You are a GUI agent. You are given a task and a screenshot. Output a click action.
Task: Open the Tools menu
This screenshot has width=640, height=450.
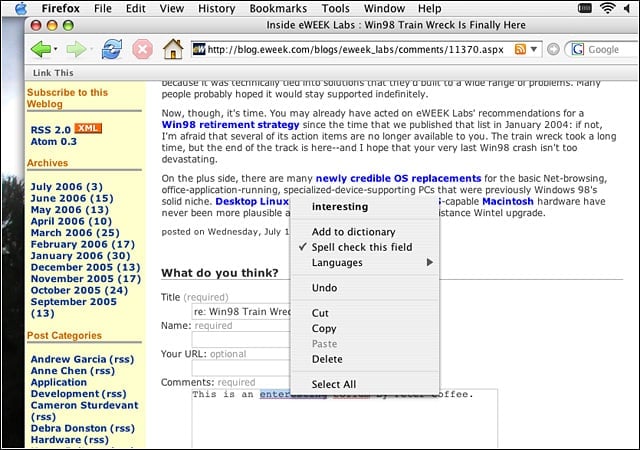[336, 8]
